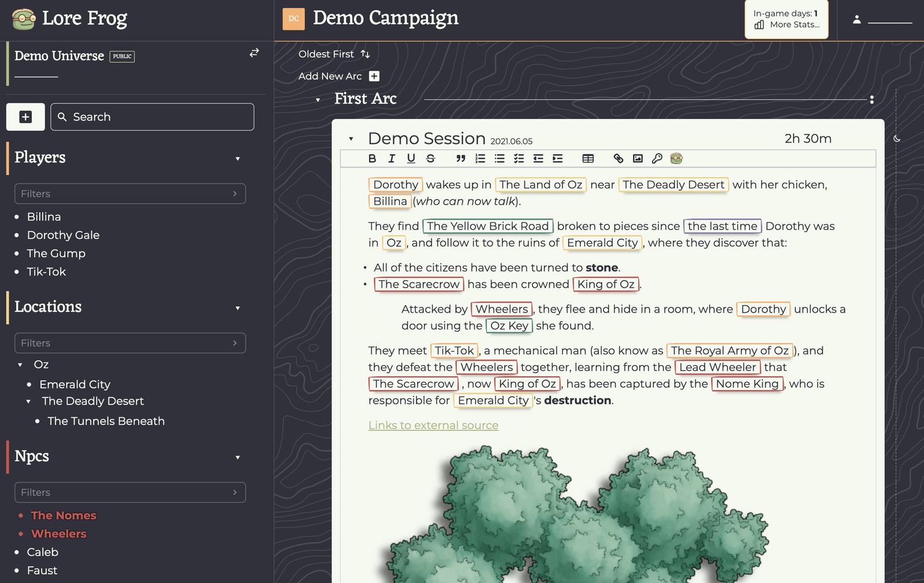
Task: Open the numbered list tool
Action: (x=480, y=158)
